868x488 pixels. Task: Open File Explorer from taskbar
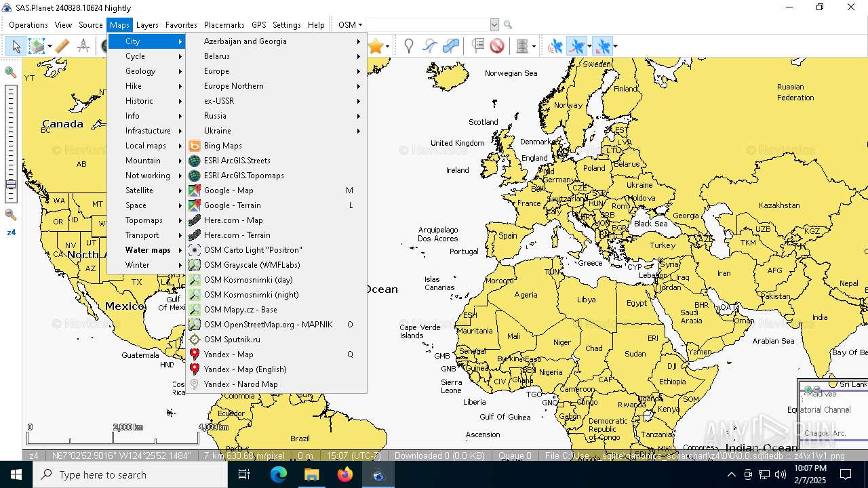point(311,475)
